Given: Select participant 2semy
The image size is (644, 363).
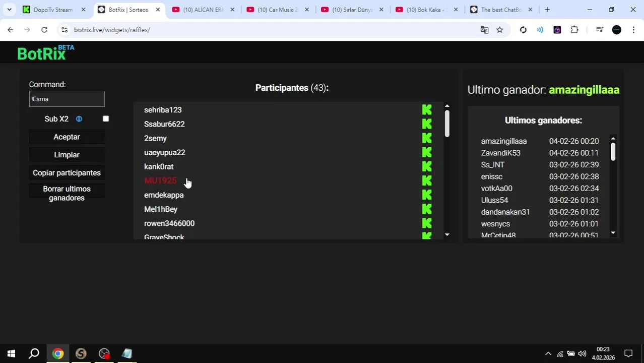Looking at the screenshot, I should click(x=155, y=138).
